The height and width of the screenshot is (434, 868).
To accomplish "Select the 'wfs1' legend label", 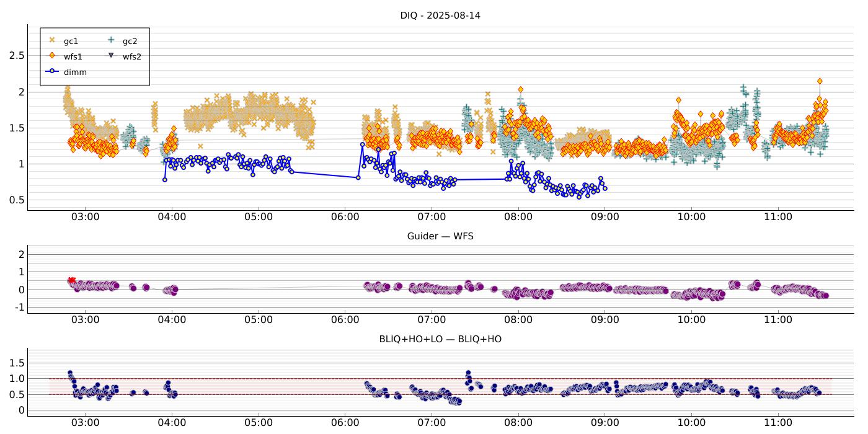I will point(73,56).
